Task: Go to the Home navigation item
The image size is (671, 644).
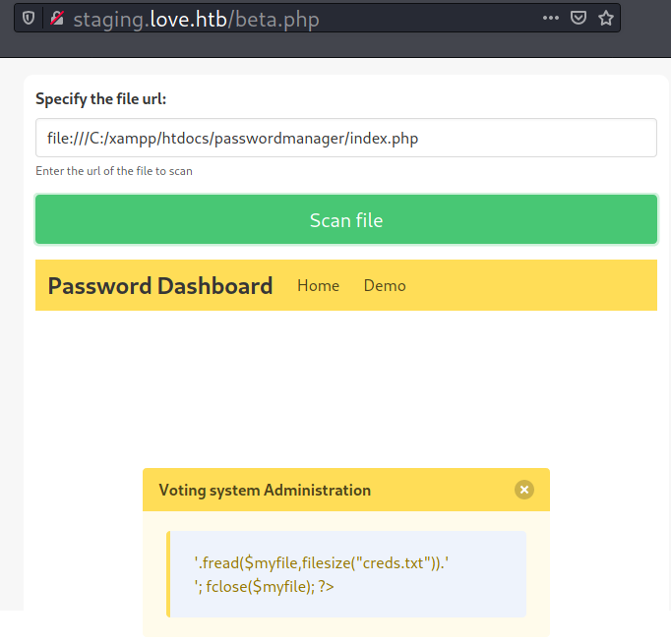Action: [318, 286]
